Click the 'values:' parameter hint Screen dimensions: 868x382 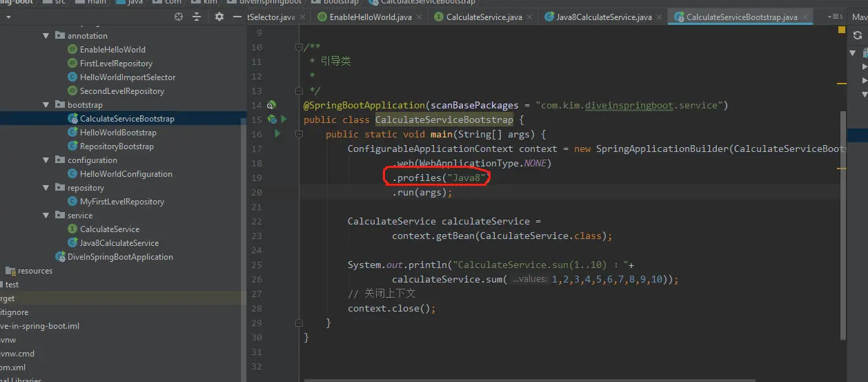[530, 279]
